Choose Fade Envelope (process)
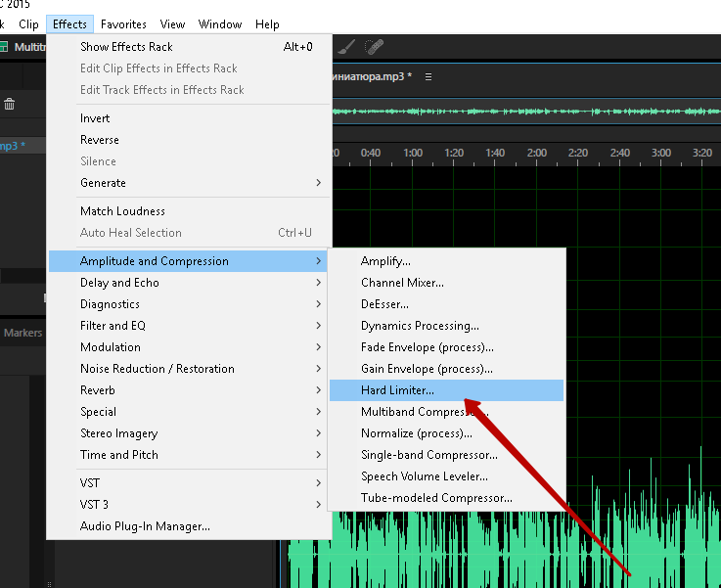The width and height of the screenshot is (721, 588). 446,347
